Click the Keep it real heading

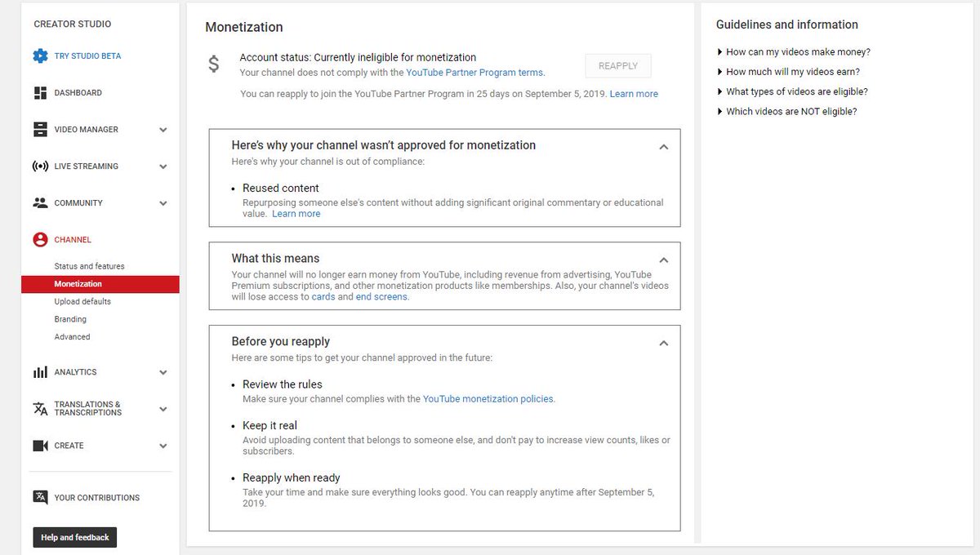pyautogui.click(x=269, y=426)
